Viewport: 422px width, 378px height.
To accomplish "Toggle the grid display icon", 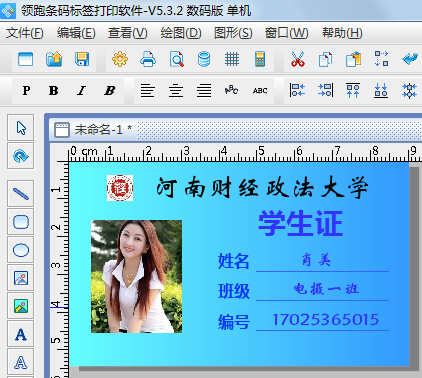I will 232,59.
